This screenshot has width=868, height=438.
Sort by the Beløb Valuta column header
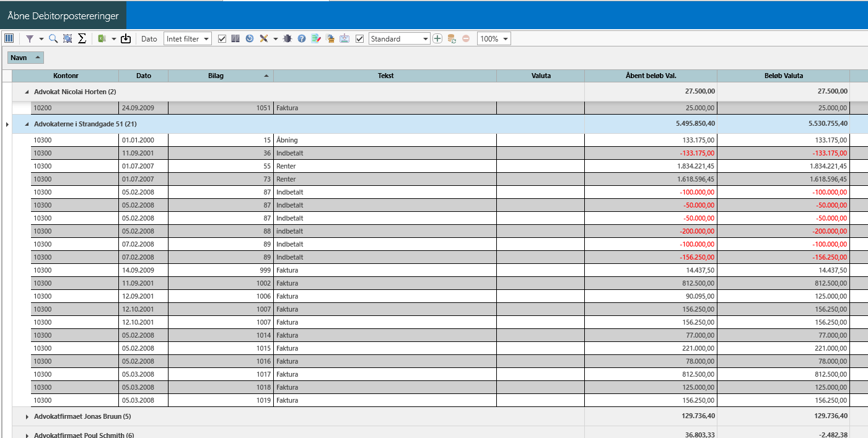784,76
